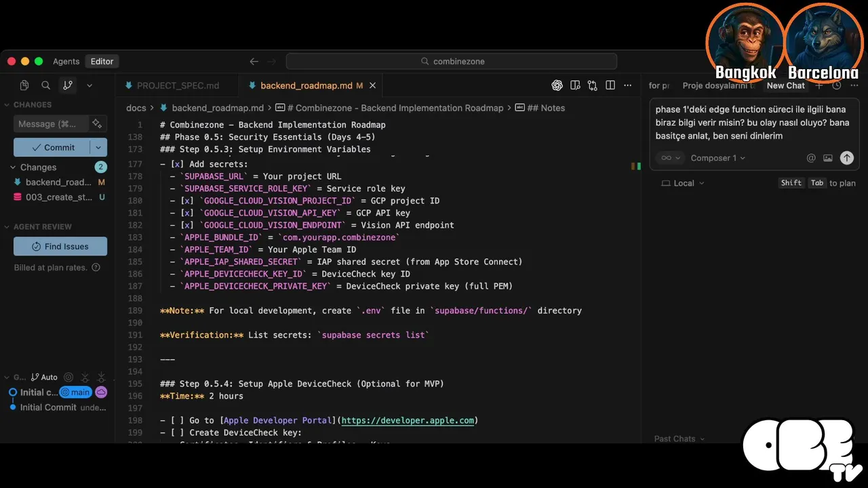Start new chat with plus icon
Image resolution: width=868 pixels, height=488 pixels.
pos(819,85)
